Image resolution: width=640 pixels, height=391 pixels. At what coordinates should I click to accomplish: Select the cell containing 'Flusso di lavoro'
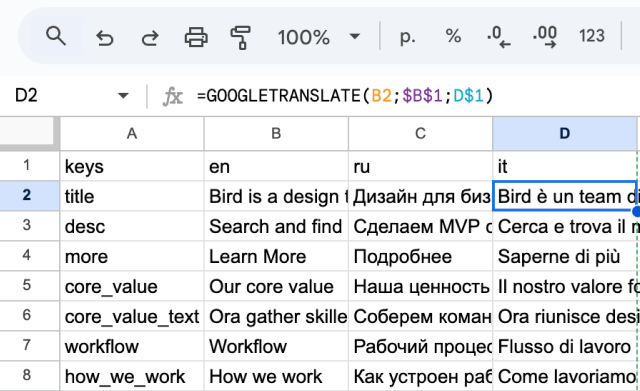coord(564,347)
